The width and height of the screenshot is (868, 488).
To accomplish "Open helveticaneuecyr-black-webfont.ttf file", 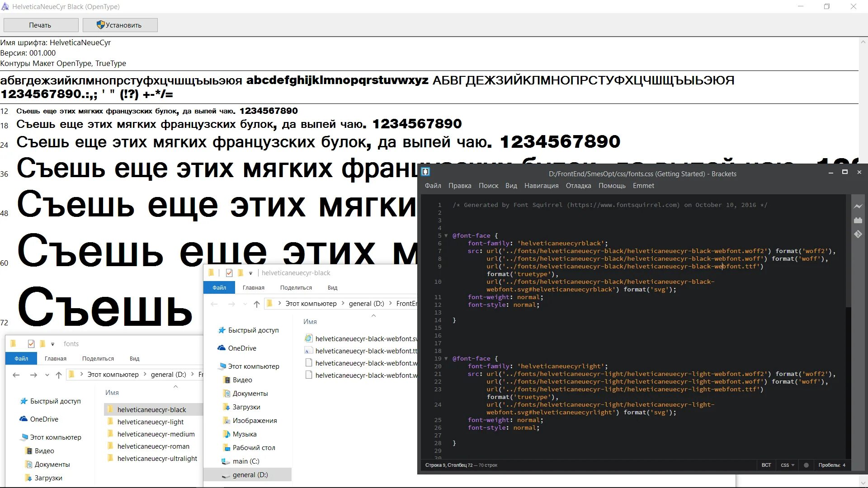I will coord(366,351).
